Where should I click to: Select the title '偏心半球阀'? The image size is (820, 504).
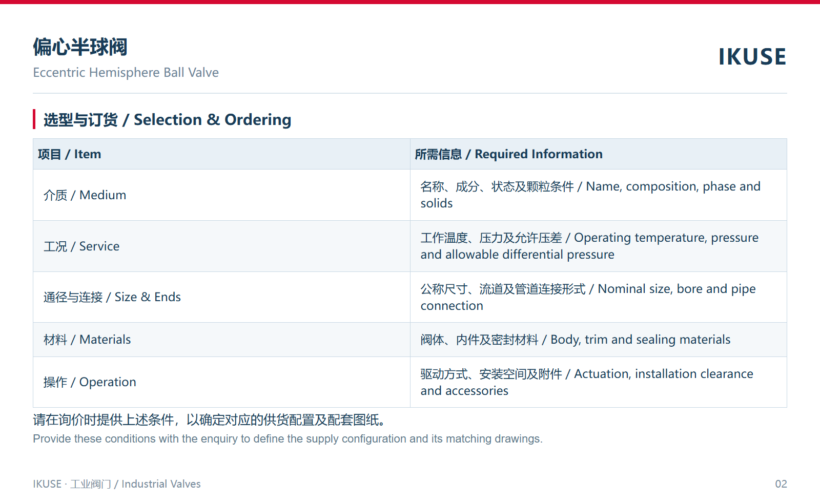pos(80,47)
